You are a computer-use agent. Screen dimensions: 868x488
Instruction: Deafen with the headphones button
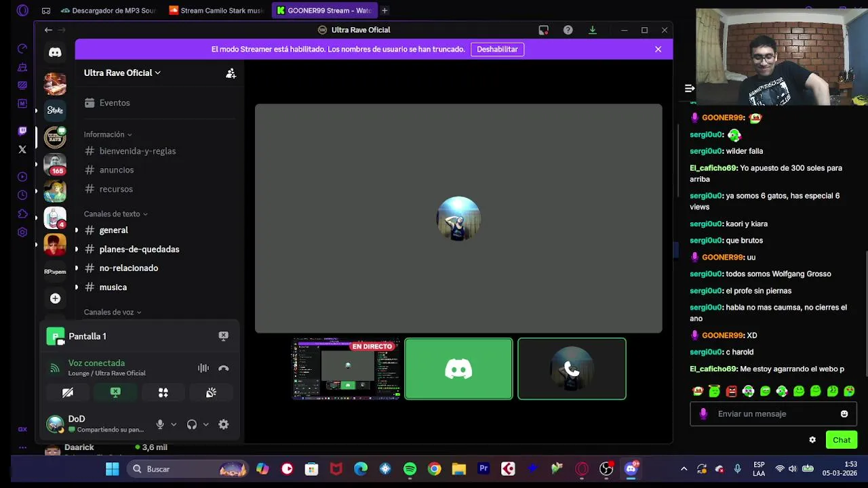[x=192, y=424]
